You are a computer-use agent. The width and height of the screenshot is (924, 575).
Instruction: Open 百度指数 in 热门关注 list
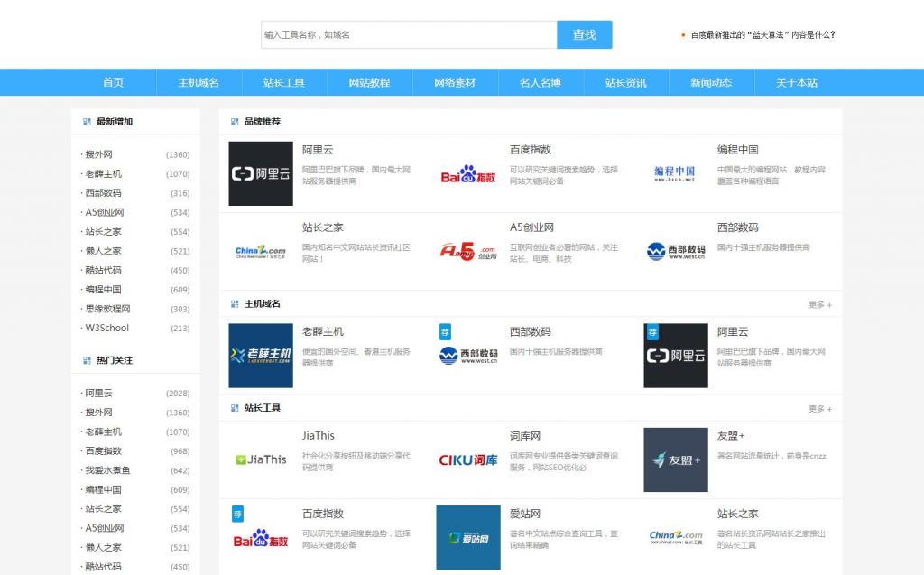click(103, 450)
